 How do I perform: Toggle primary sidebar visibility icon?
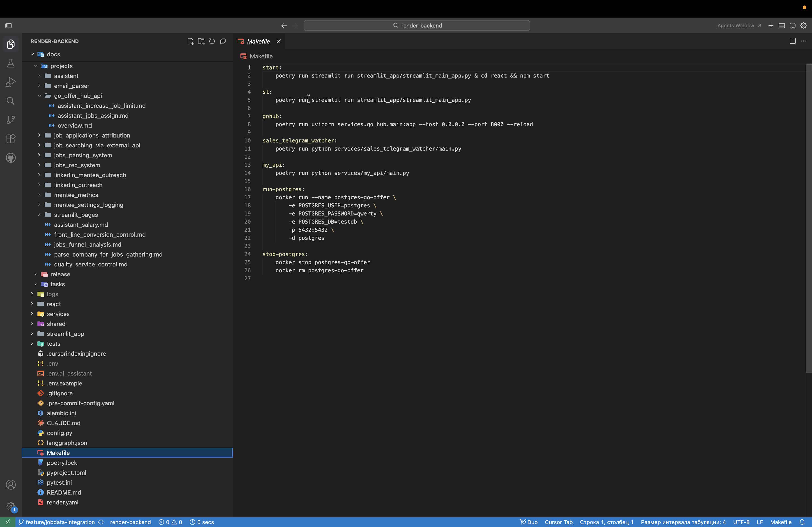click(x=9, y=25)
